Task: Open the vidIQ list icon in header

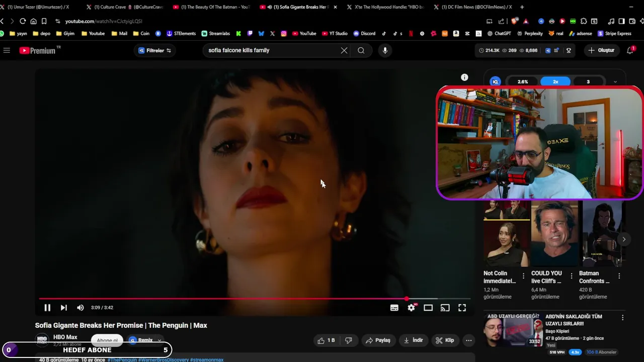Action: tap(557, 50)
